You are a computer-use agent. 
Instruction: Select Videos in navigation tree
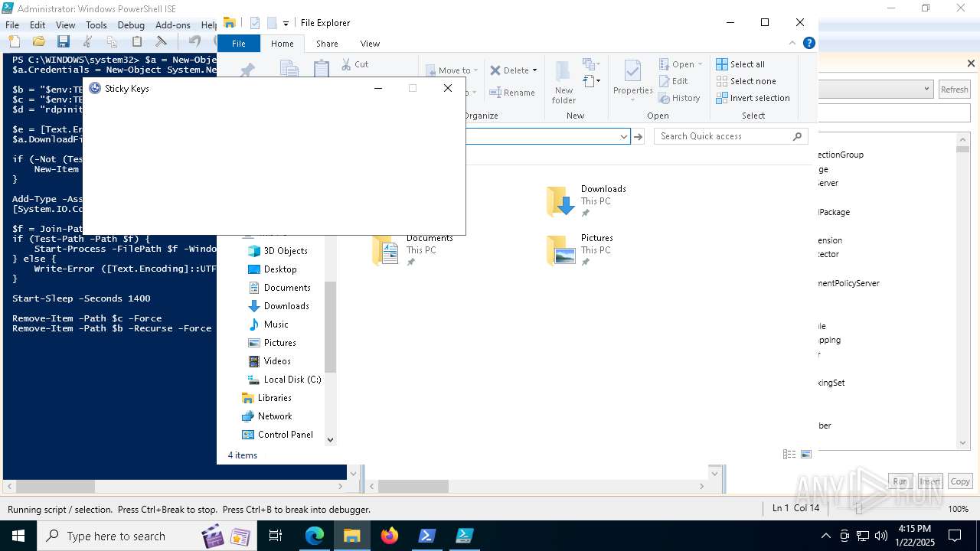pos(269,361)
